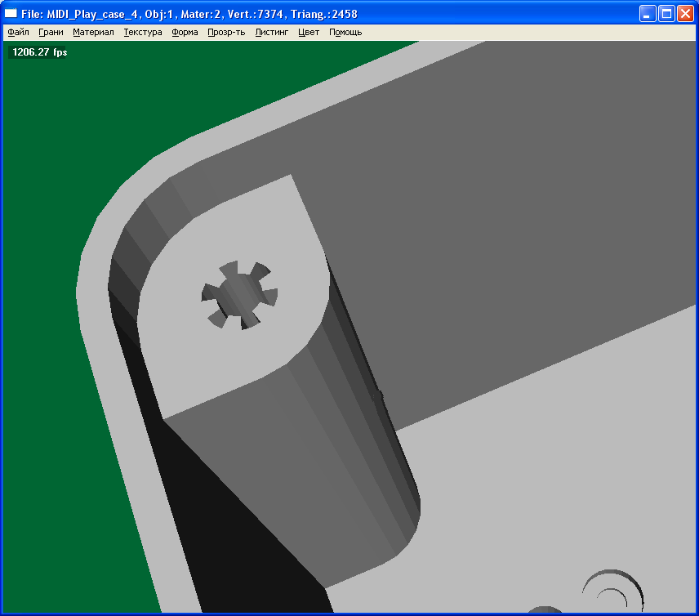The image size is (699, 616).
Task: Open the Текстура menu
Action: tap(143, 33)
